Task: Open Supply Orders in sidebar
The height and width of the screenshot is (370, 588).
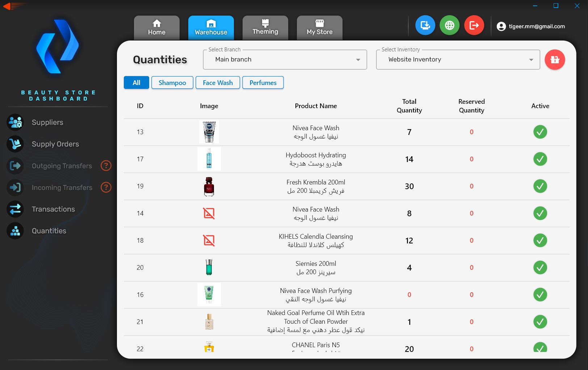Action: point(55,144)
